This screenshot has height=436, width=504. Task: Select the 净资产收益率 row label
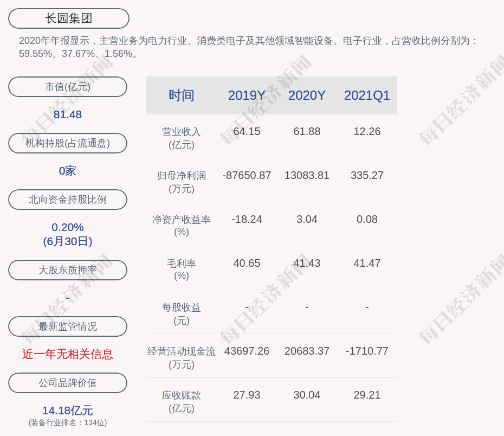(x=181, y=225)
